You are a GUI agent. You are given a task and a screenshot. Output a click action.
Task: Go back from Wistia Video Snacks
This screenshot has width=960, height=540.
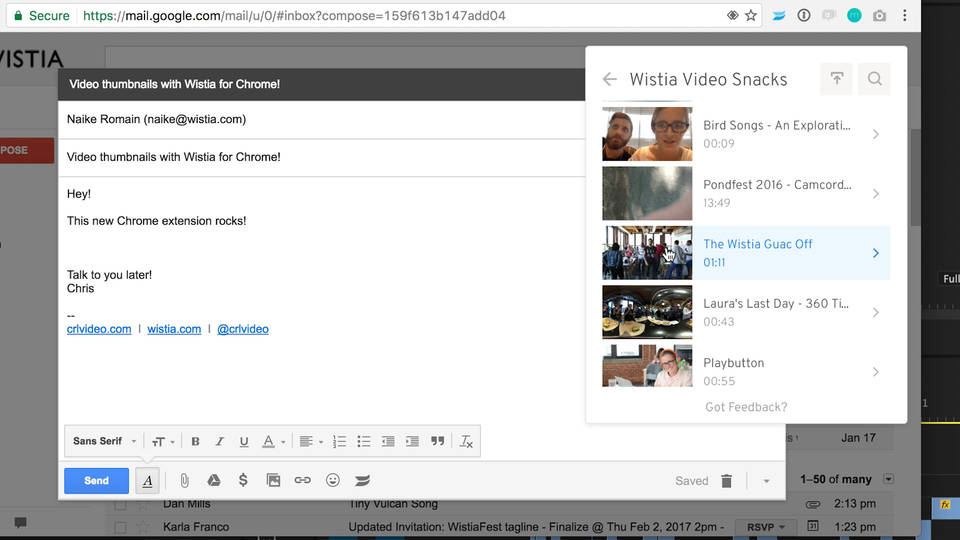[609, 79]
